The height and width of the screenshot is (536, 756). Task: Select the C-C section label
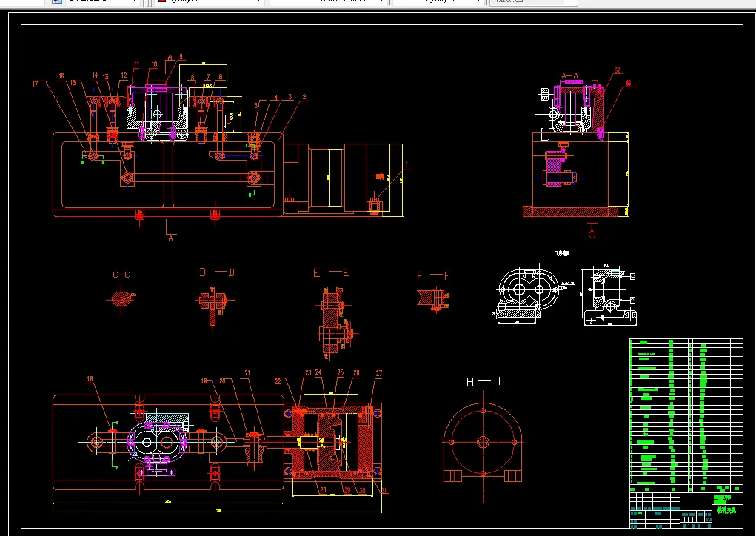(x=121, y=275)
